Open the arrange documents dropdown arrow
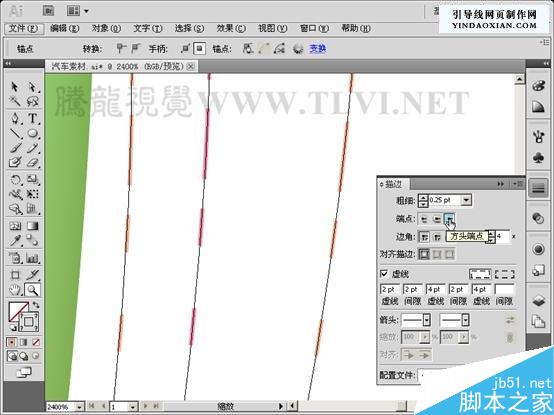The width and height of the screenshot is (554, 415). tap(87, 11)
